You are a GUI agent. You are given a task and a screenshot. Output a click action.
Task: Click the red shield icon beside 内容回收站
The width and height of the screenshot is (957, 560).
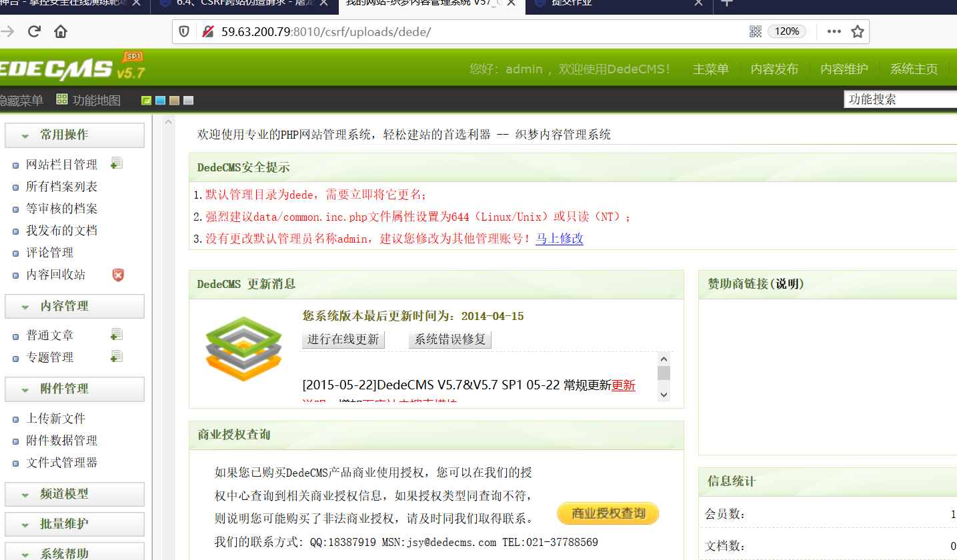pos(118,275)
